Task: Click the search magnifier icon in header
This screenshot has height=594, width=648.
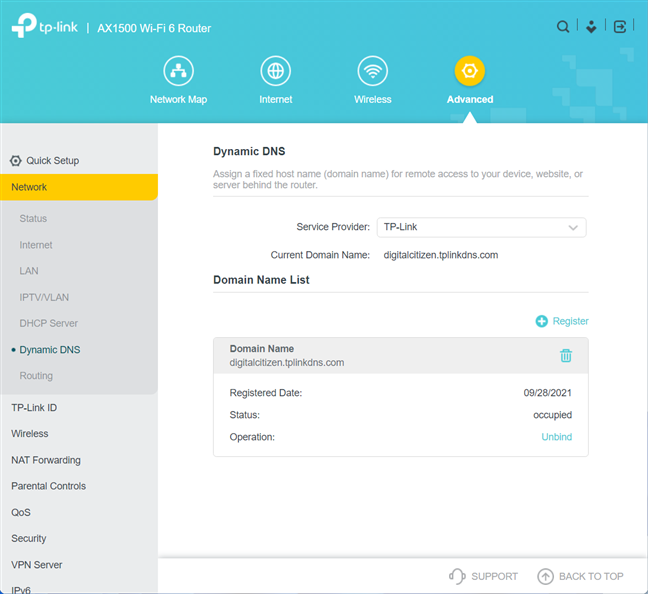Action: coord(563,27)
